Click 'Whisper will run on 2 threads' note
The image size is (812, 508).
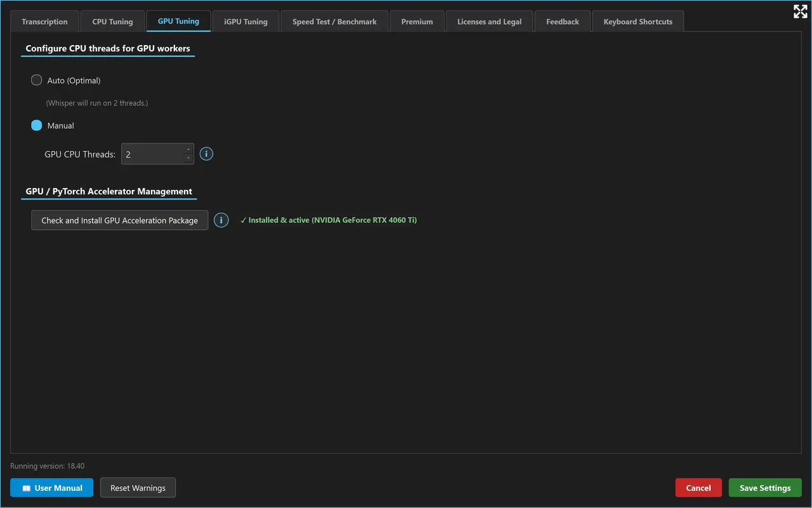97,103
